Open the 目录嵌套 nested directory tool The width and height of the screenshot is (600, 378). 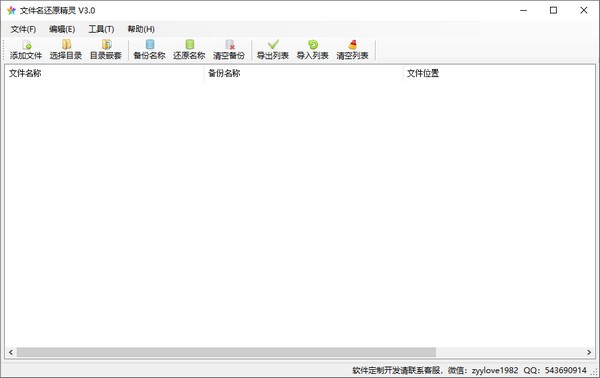[106, 50]
